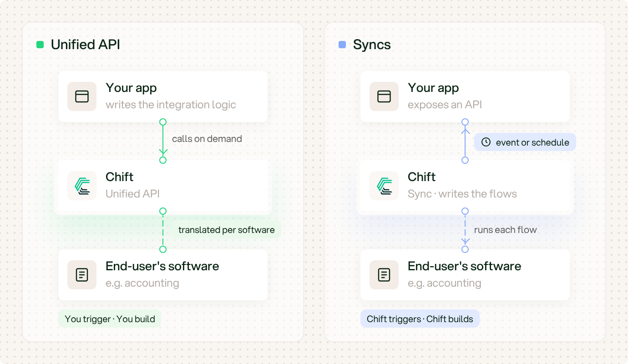Select the 'You trigger · You build' badge
628x364 pixels.
110,319
